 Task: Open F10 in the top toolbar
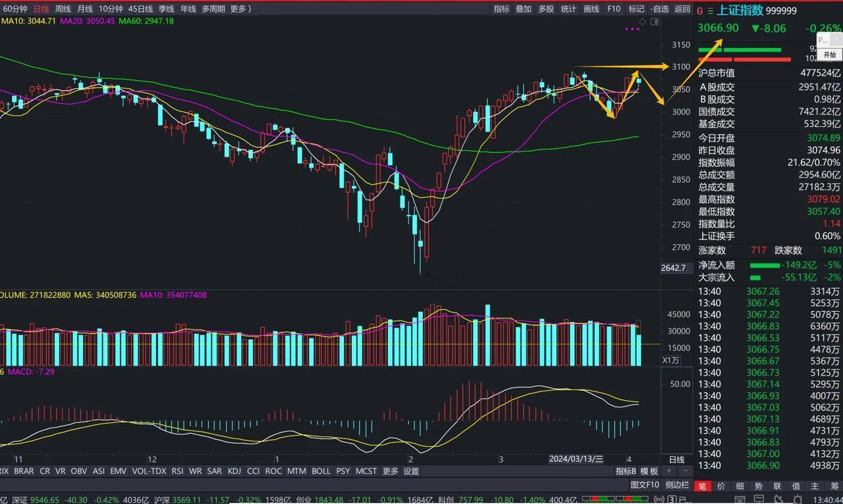[x=614, y=9]
